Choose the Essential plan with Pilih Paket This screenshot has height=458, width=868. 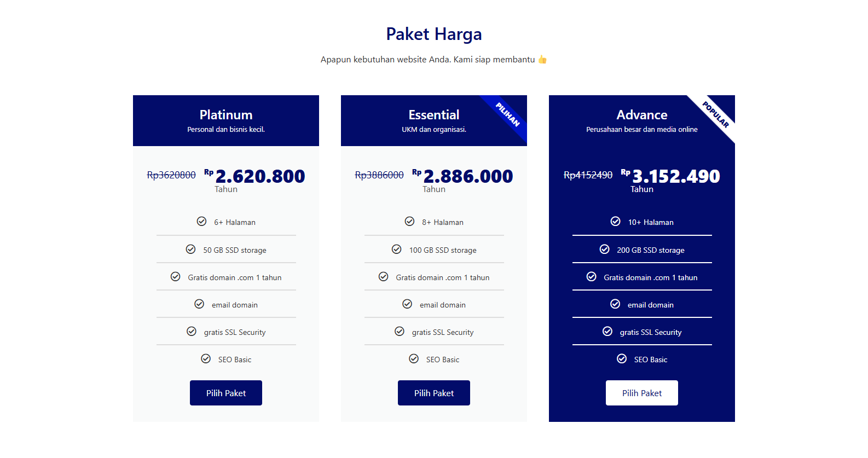click(434, 393)
